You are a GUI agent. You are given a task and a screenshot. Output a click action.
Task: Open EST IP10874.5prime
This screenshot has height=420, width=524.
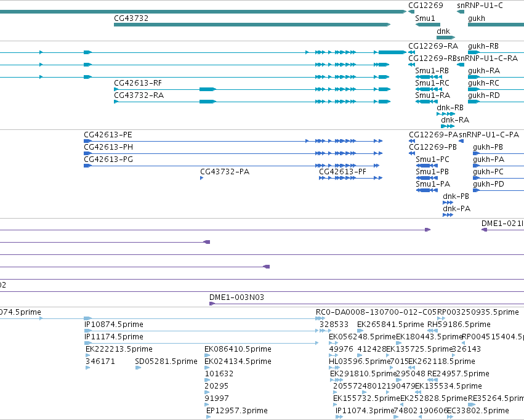point(114,325)
